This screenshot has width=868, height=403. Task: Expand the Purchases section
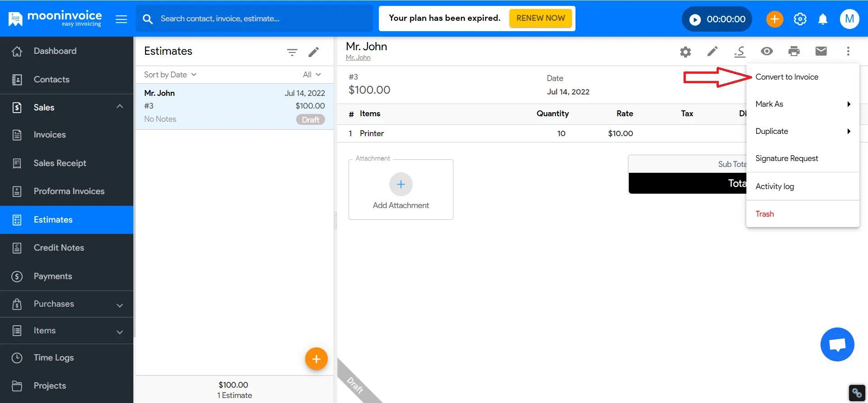[x=67, y=304]
